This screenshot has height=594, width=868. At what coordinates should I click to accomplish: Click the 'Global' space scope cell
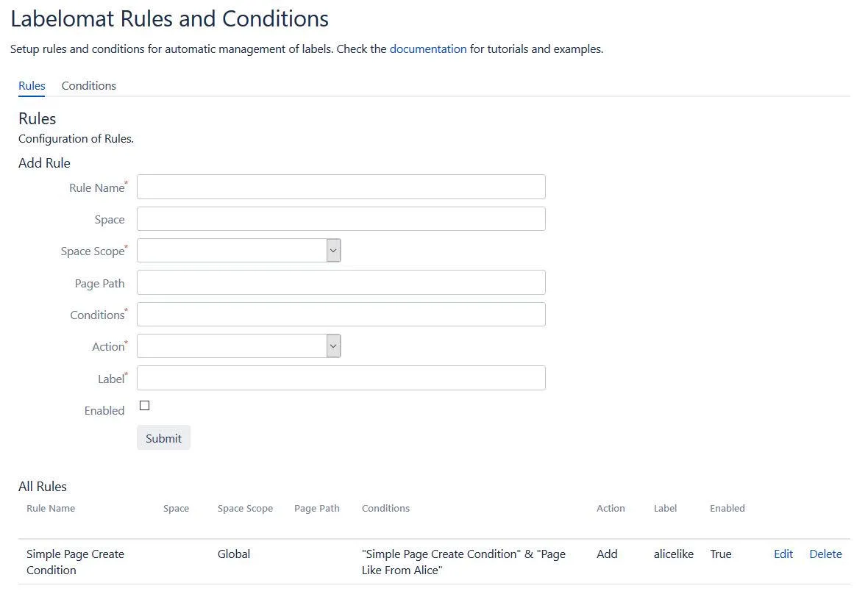(x=234, y=554)
